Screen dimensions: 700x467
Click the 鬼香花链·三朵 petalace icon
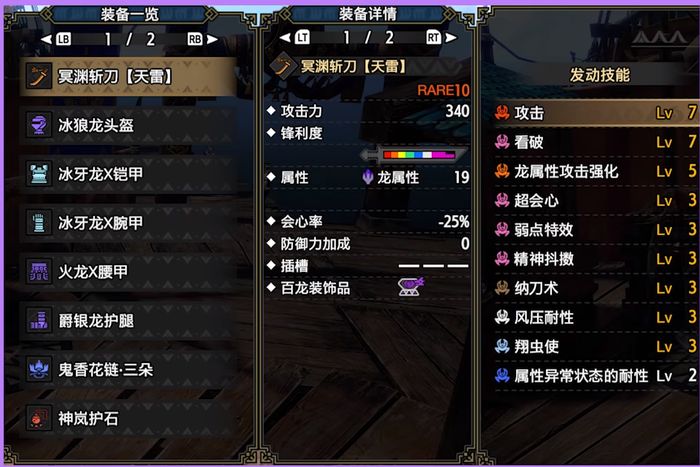[x=39, y=369]
